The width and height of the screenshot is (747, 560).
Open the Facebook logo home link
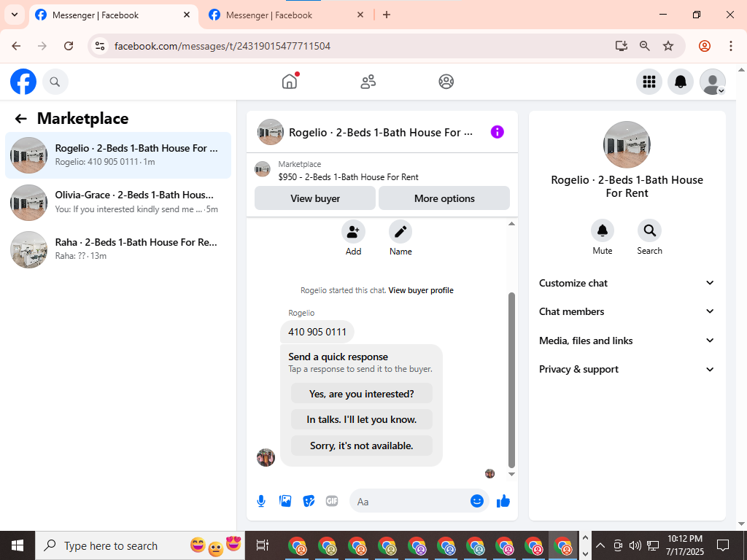(23, 82)
